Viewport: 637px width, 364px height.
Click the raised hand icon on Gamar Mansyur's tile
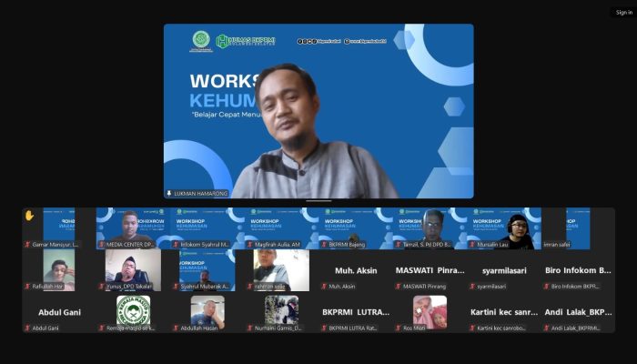click(29, 216)
